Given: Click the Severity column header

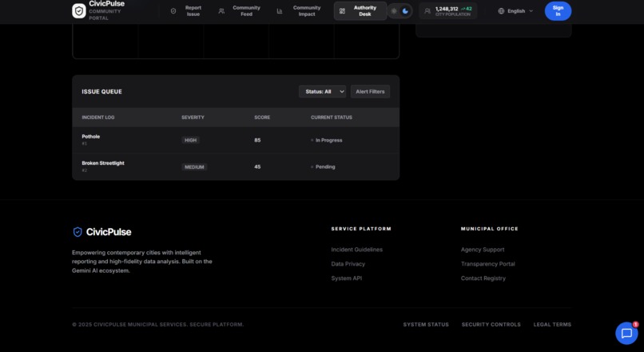Looking at the screenshot, I should (193, 118).
